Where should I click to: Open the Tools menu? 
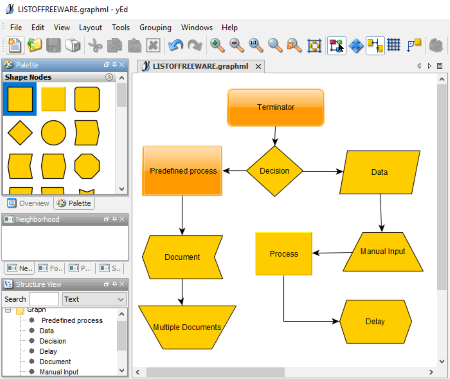coord(121,27)
